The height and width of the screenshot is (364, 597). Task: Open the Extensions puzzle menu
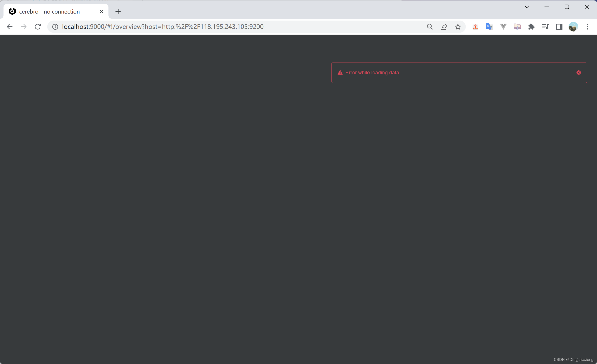(531, 27)
